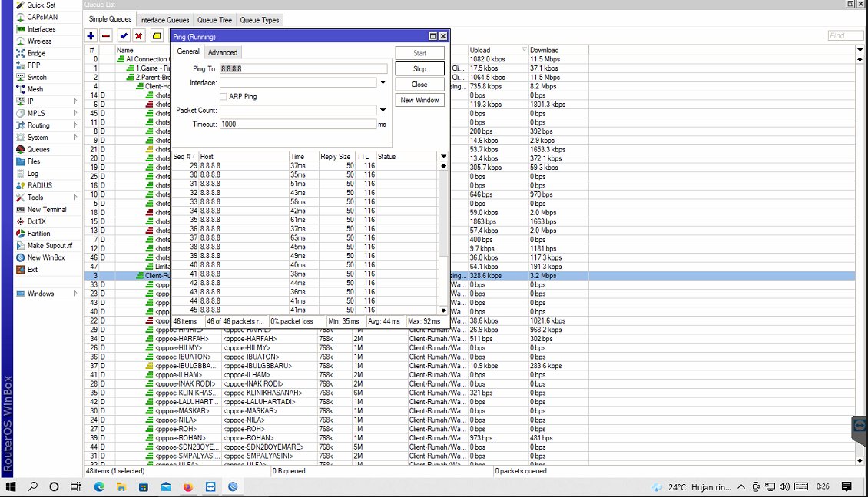Click the New Window button
The image size is (868, 498).
click(x=419, y=100)
